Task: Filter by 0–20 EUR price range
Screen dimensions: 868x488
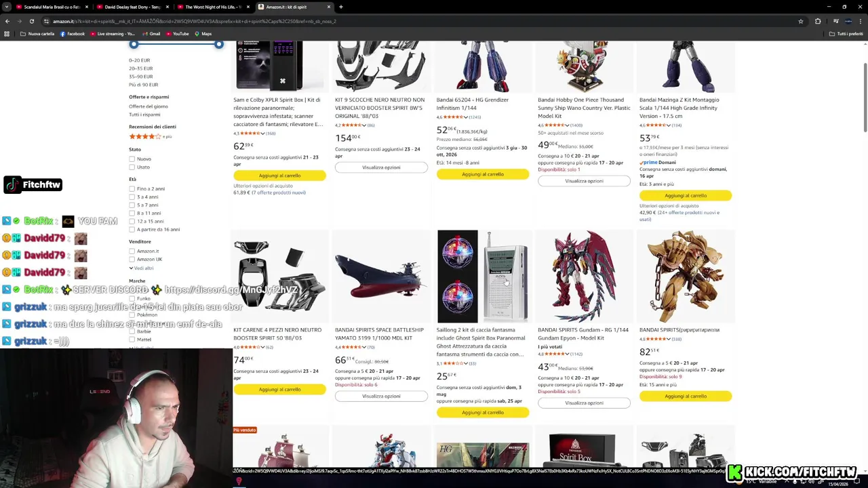Action: [139, 60]
